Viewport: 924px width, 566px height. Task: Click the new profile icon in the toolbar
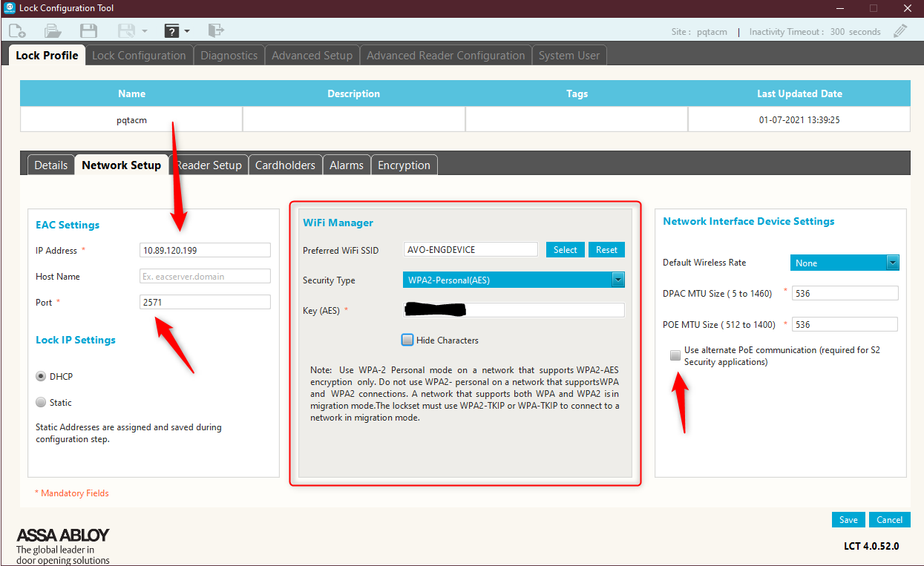coord(17,30)
